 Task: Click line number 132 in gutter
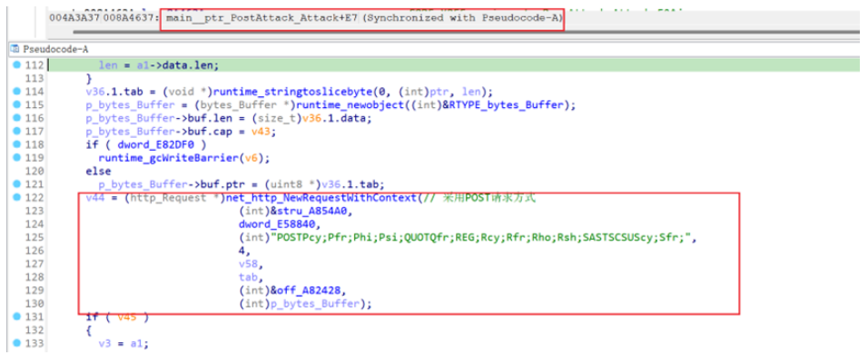35,331
